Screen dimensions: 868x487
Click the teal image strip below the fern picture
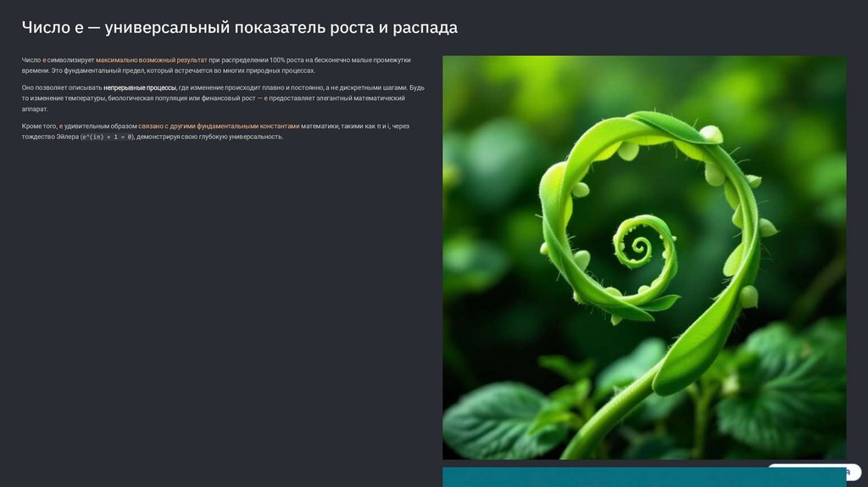[644, 477]
